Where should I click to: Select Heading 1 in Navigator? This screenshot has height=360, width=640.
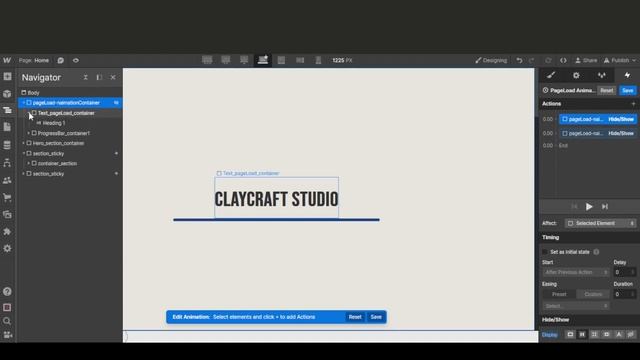[x=53, y=123]
